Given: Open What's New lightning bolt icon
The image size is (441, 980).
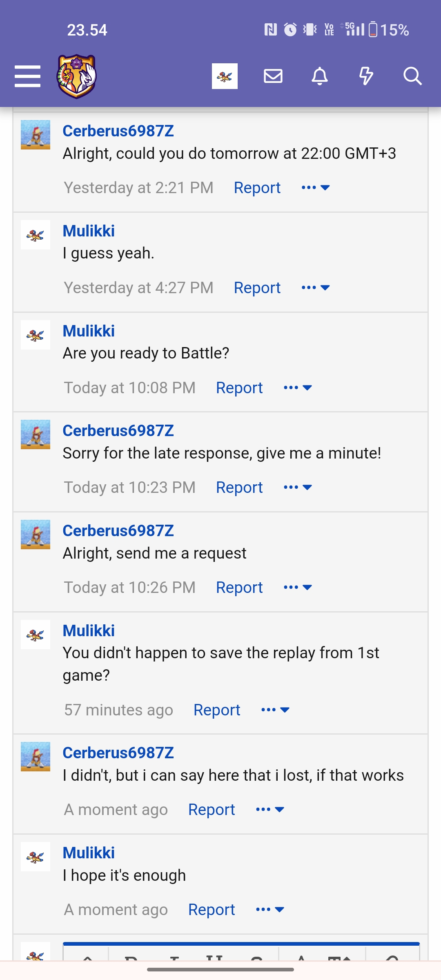Looking at the screenshot, I should [x=366, y=76].
